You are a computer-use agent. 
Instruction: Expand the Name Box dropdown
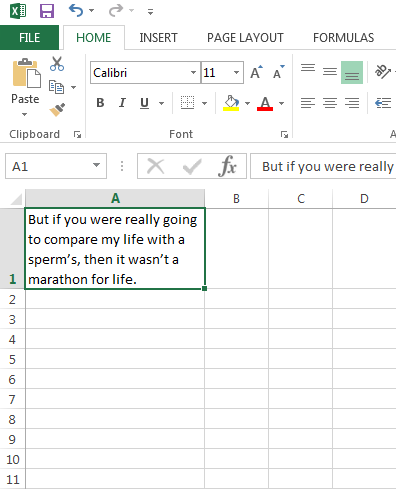click(97, 165)
